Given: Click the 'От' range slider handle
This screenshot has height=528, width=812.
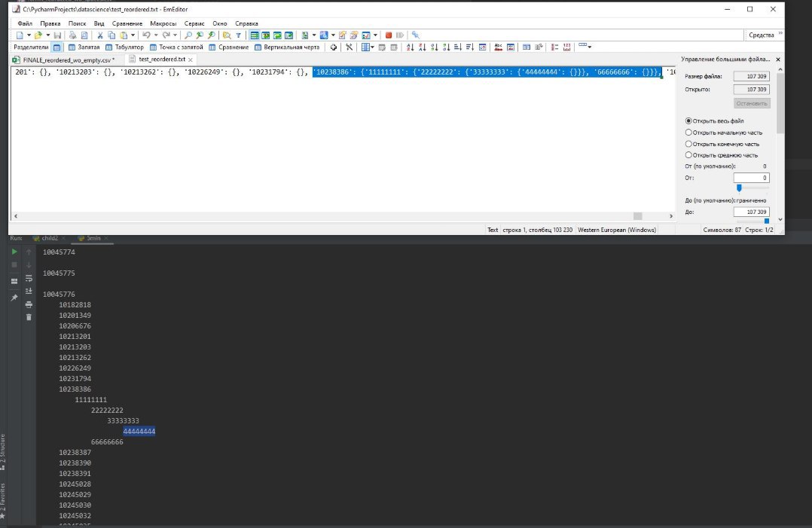Looking at the screenshot, I should (x=739, y=188).
